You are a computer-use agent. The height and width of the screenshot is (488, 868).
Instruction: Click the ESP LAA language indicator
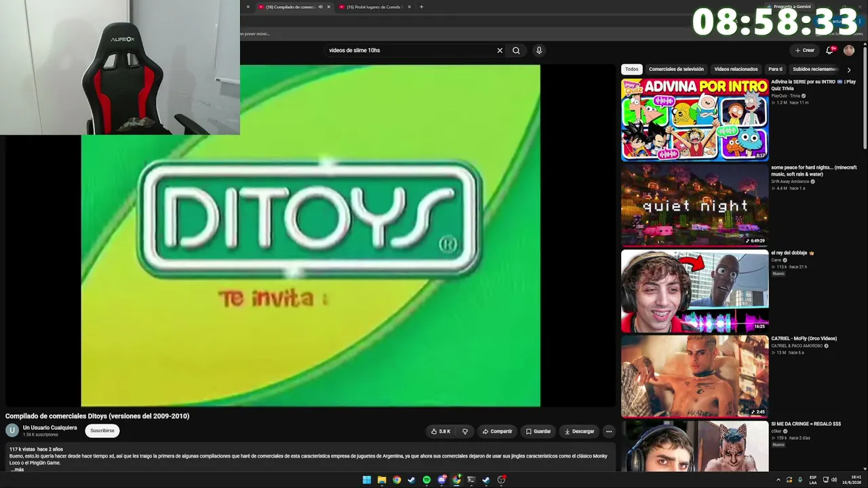pos(813,480)
